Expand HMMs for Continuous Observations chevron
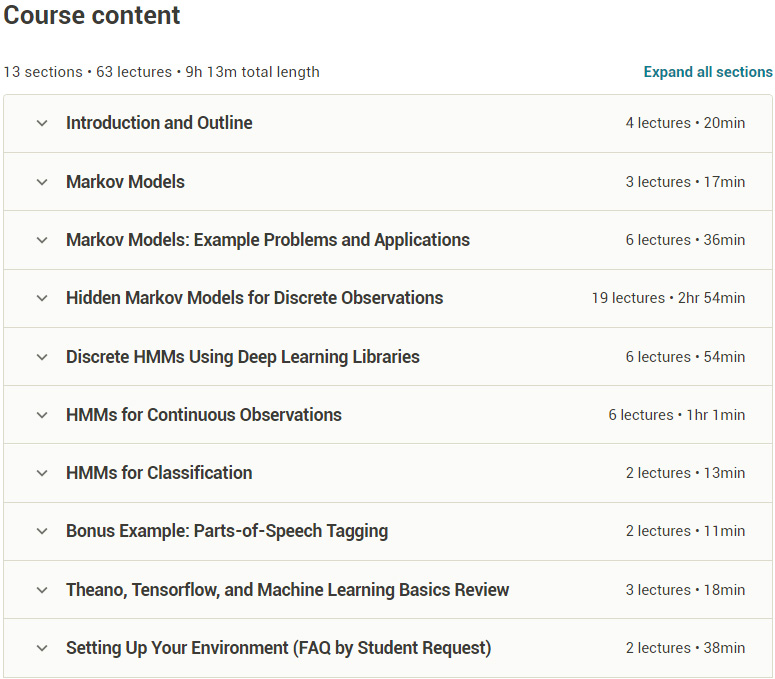The height and width of the screenshot is (679, 775). click(x=42, y=415)
